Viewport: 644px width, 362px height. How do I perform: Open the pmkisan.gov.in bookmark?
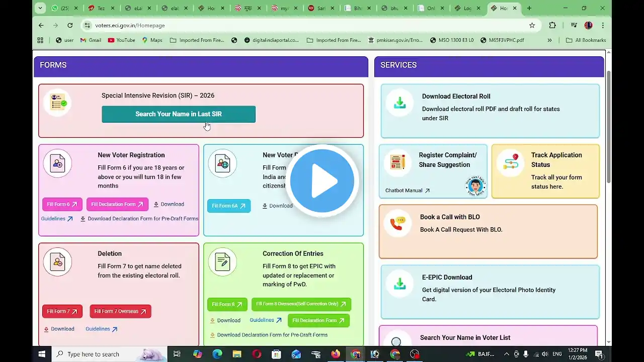point(395,40)
